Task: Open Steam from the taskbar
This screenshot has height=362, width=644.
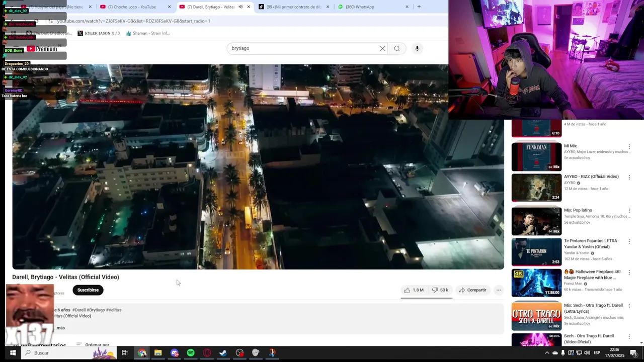Action: coord(223,353)
